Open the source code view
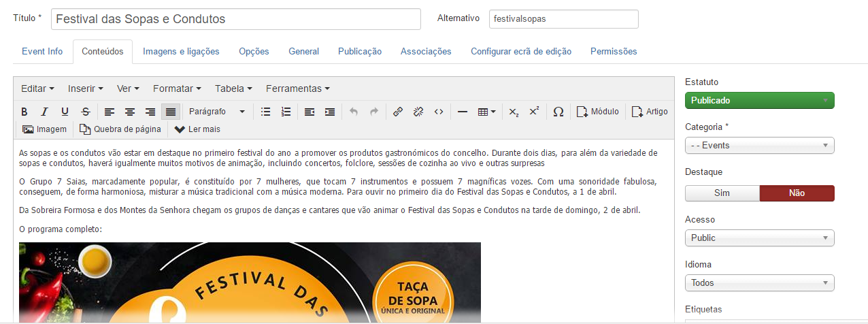The image size is (868, 324). (x=439, y=112)
